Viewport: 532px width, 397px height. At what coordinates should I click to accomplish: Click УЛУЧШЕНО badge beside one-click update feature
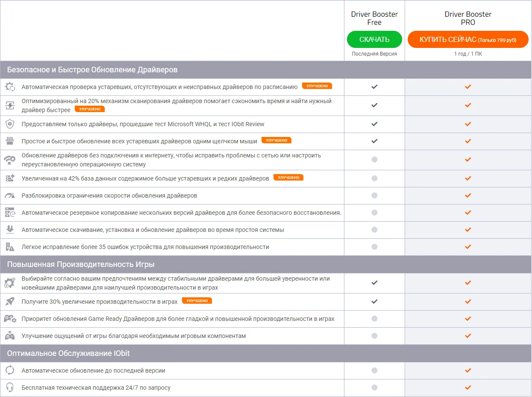276,140
